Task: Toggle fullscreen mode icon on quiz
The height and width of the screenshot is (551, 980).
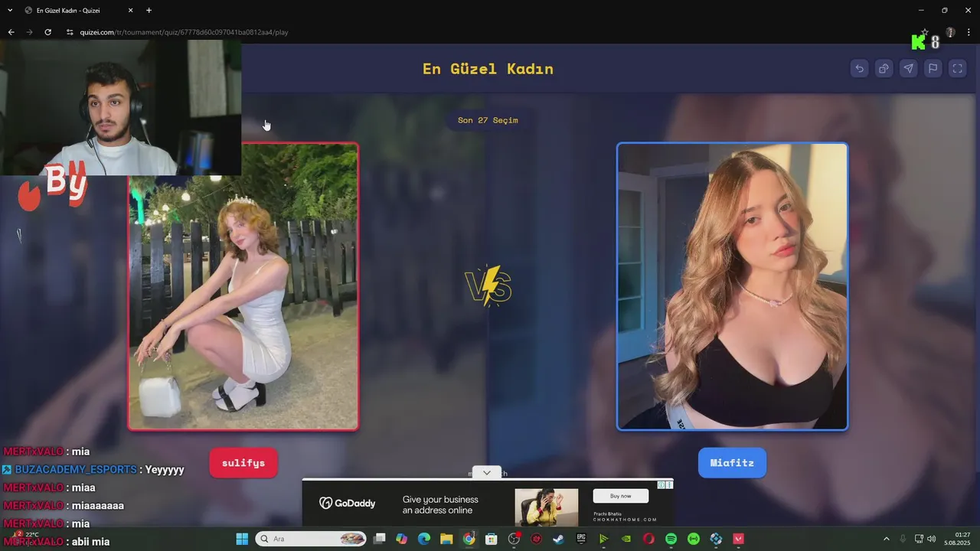Action: point(957,69)
